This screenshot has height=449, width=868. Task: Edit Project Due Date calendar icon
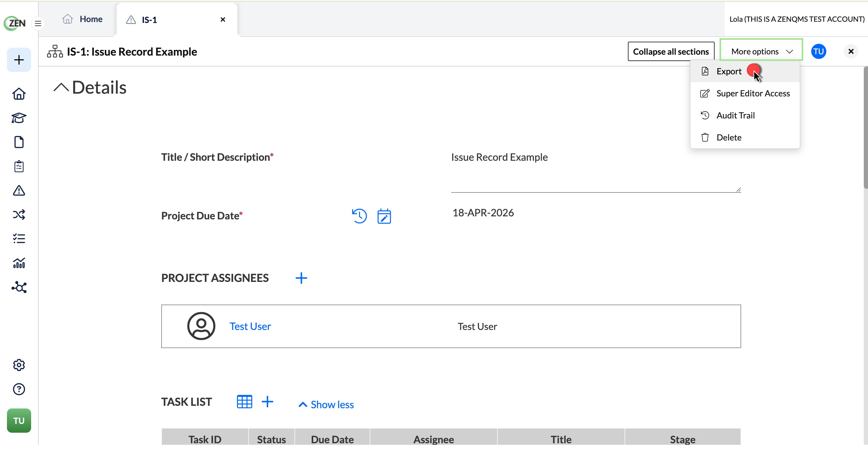coord(384,216)
